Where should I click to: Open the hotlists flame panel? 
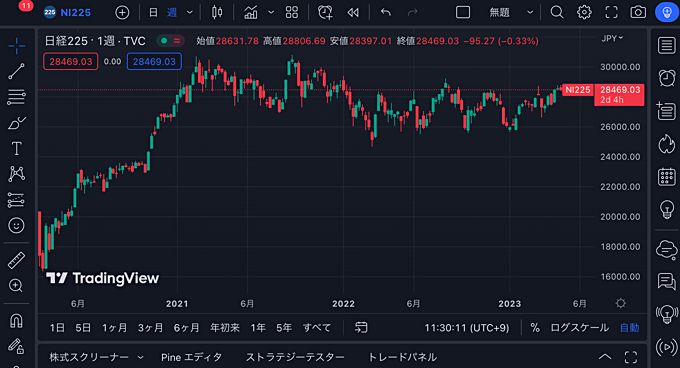click(667, 144)
